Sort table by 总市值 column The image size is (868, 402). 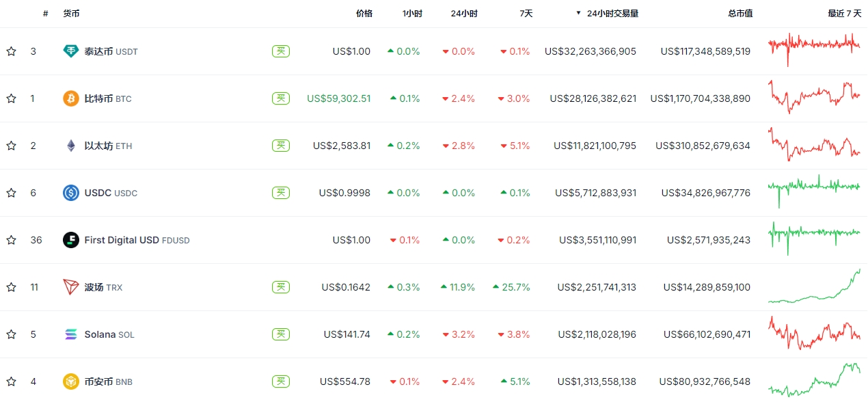click(x=740, y=13)
